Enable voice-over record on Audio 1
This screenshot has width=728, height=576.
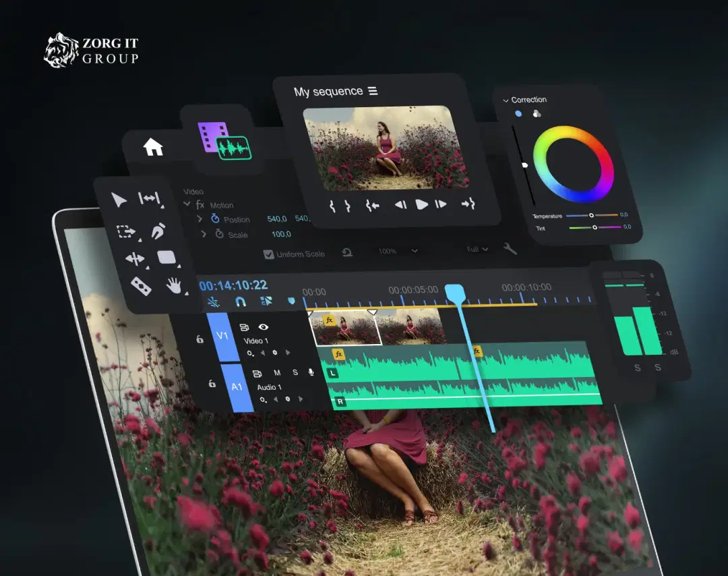pyautogui.click(x=311, y=372)
